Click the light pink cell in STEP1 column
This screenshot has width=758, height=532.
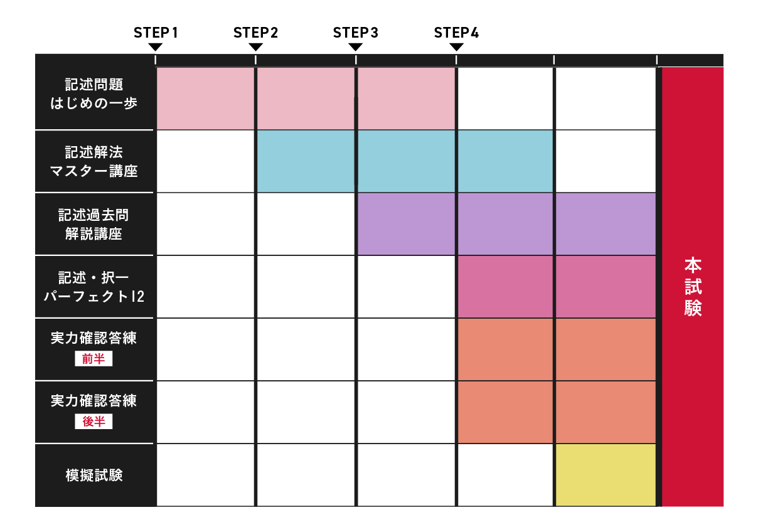point(205,98)
